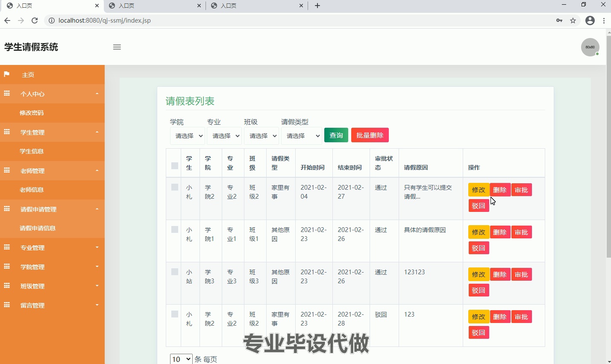This screenshot has height=364, width=611.
Task: Open saved passwords key icon
Action: [x=559, y=21]
